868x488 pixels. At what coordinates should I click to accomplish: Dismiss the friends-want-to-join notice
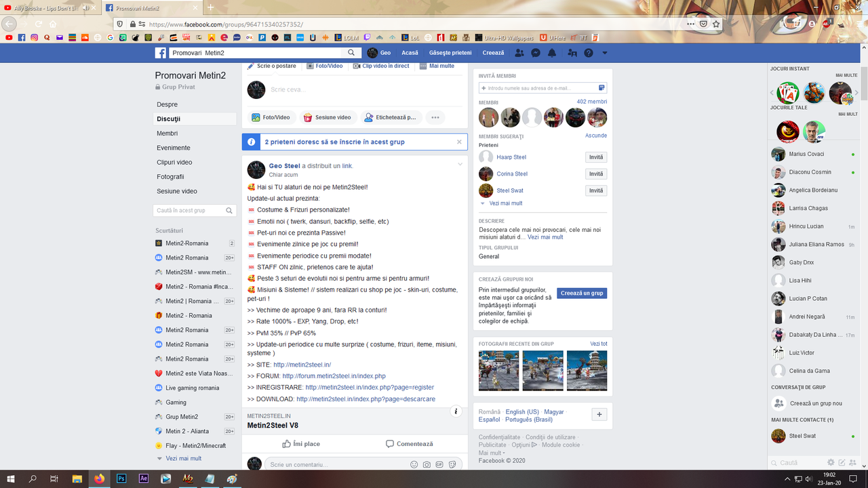[x=459, y=142]
